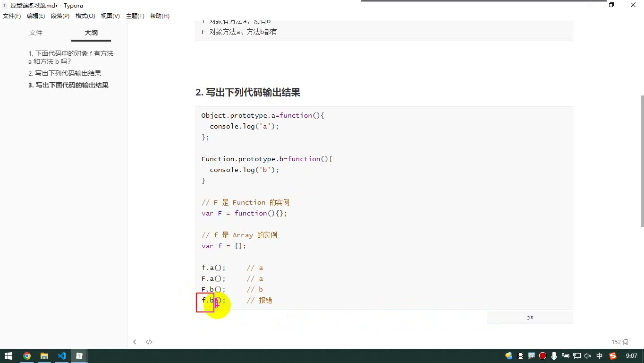Switch the 中 input language indicator
Viewport: 644px width, 363px height.
tap(600, 356)
